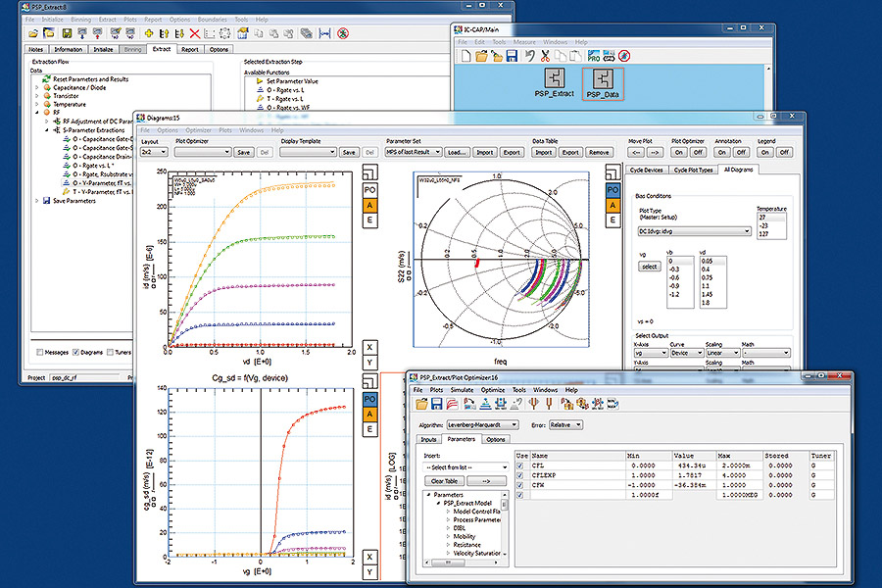The image size is (882, 588).
Task: Turn Annotation On in the Diagrams window
Action: tap(721, 153)
